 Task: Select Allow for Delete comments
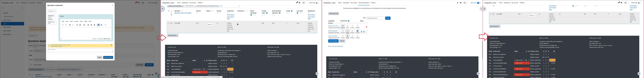(x=347, y=26)
